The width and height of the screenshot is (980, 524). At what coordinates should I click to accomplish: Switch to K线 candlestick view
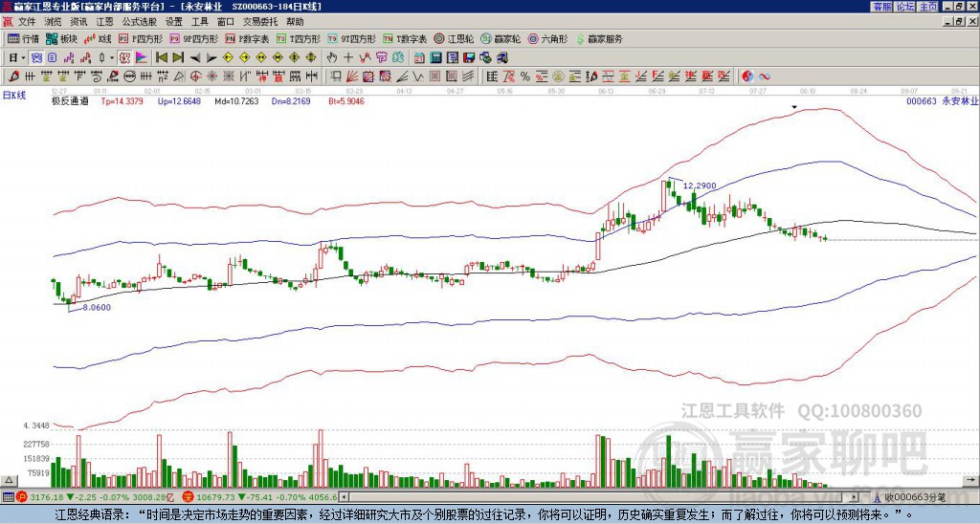(x=98, y=38)
